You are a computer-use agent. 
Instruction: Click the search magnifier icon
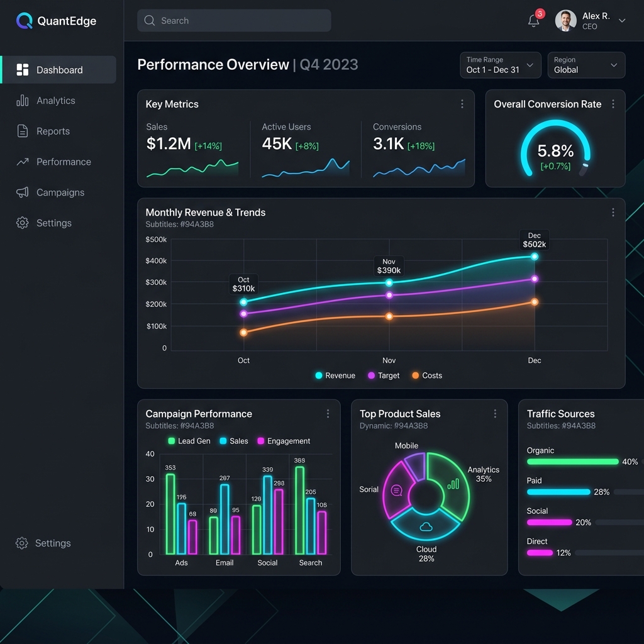point(150,21)
